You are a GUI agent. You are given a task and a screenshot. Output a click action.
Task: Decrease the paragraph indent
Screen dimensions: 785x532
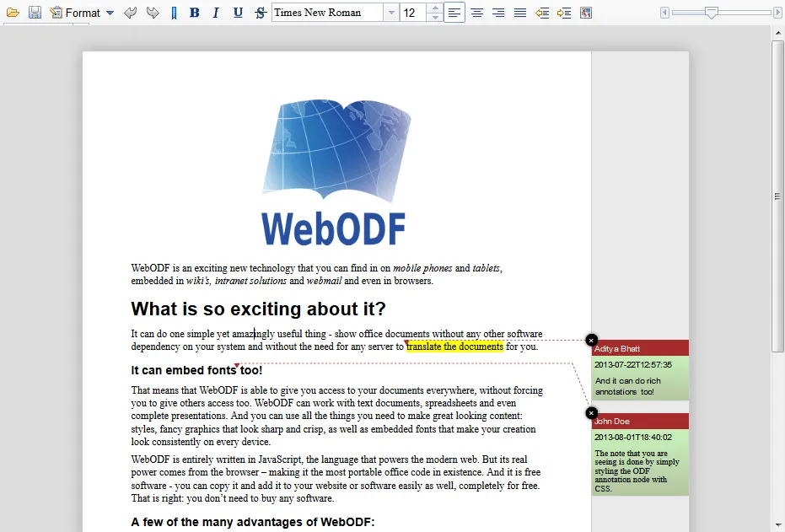[x=542, y=12]
